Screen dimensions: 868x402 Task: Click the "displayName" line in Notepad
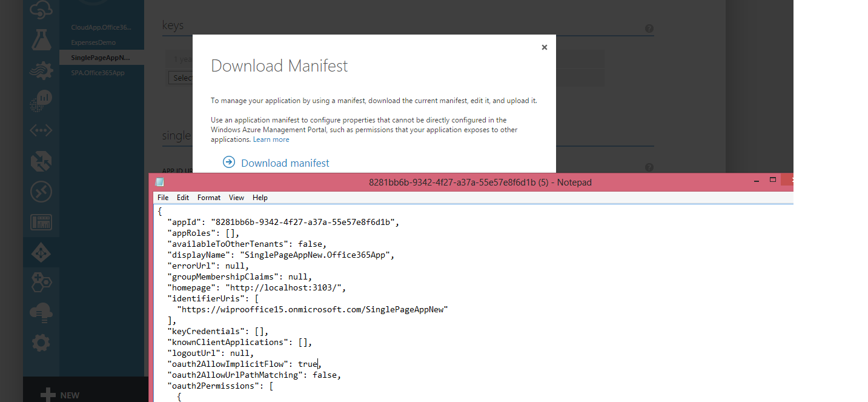click(281, 255)
